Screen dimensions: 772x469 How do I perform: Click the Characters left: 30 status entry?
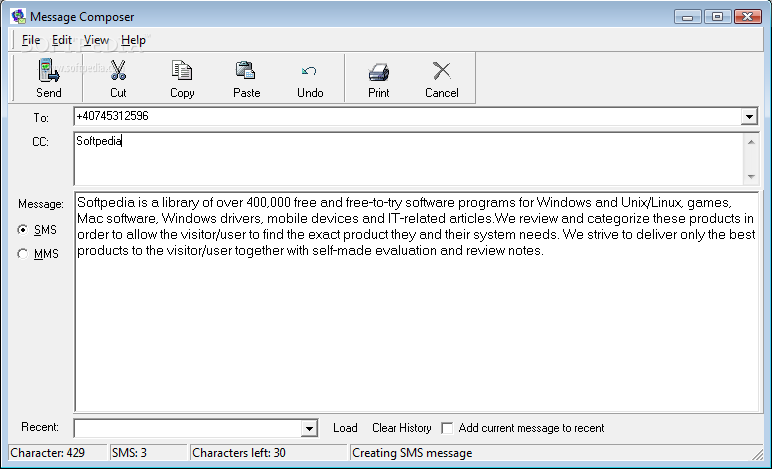(269, 453)
